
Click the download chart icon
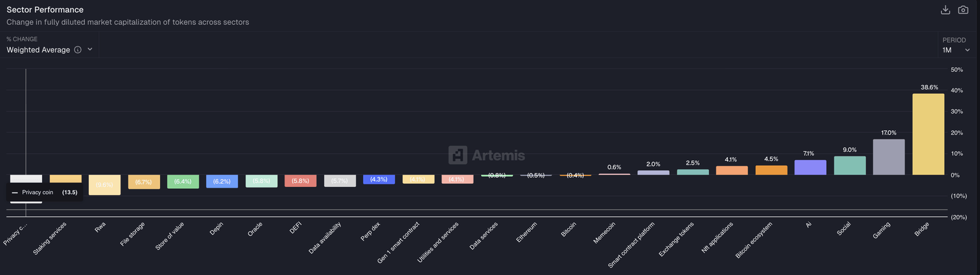pos(946,10)
